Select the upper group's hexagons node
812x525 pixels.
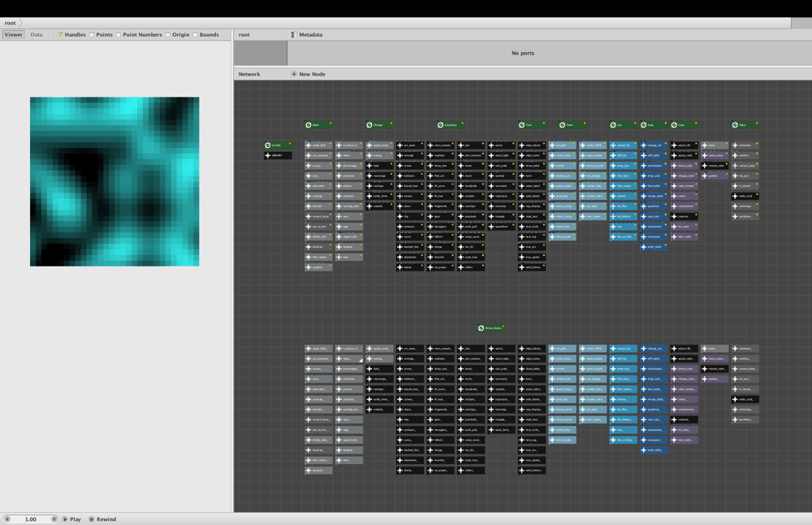click(x=441, y=227)
